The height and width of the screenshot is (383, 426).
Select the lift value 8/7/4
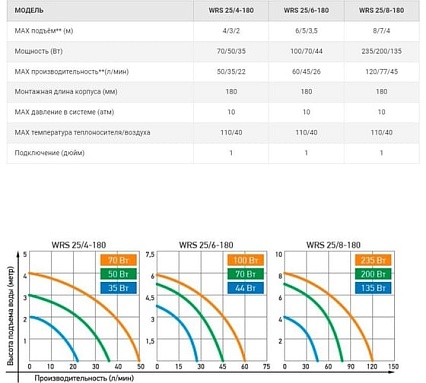coord(381,31)
